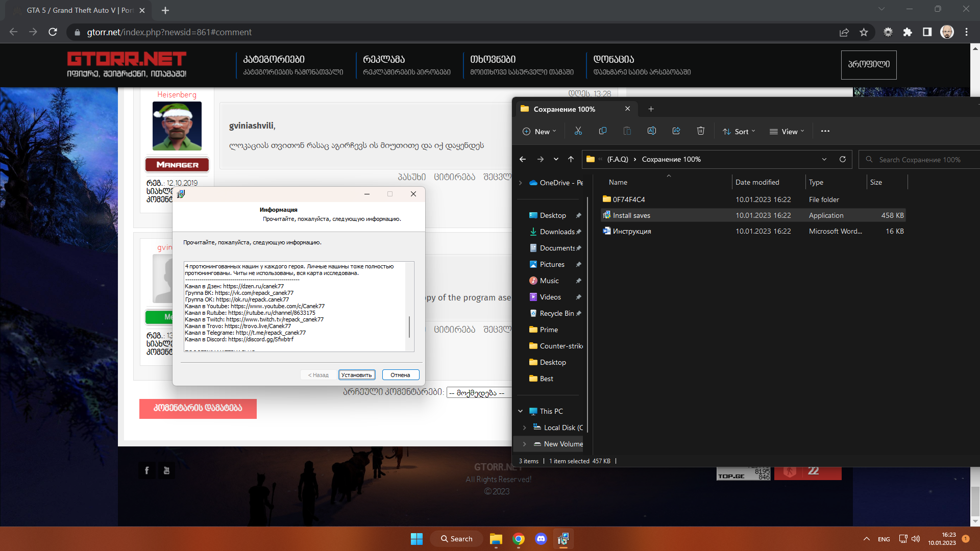Go back in File Explorer navigation
The height and width of the screenshot is (551, 980).
pyautogui.click(x=523, y=159)
